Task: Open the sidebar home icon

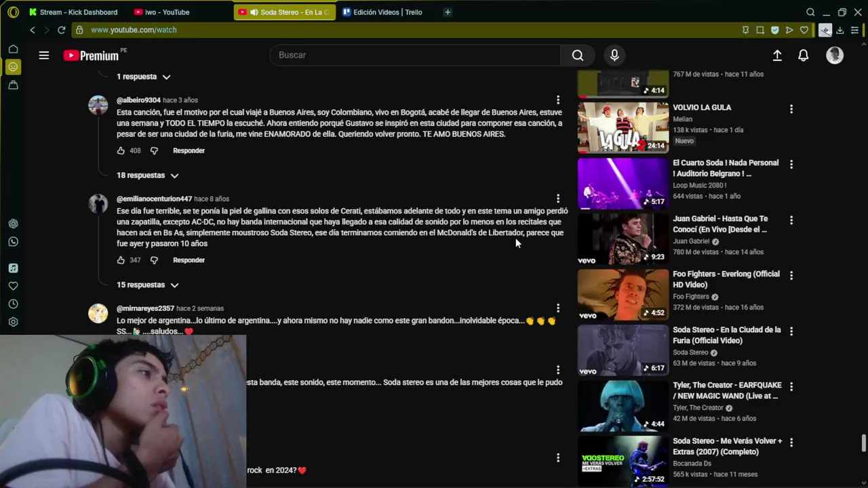Action: (x=13, y=49)
